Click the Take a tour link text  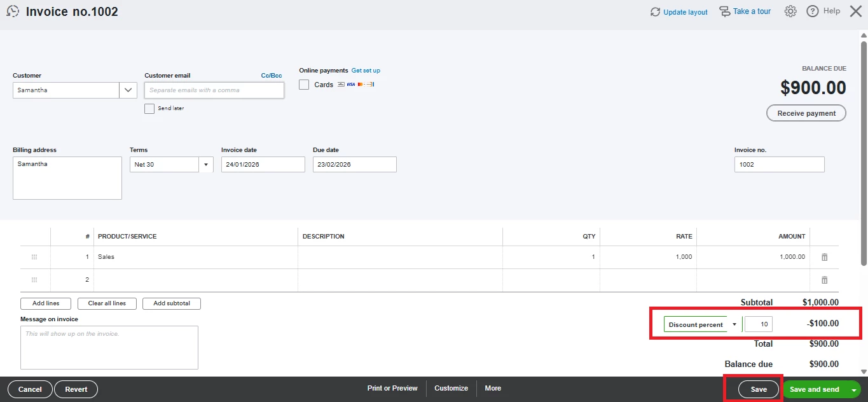point(752,11)
